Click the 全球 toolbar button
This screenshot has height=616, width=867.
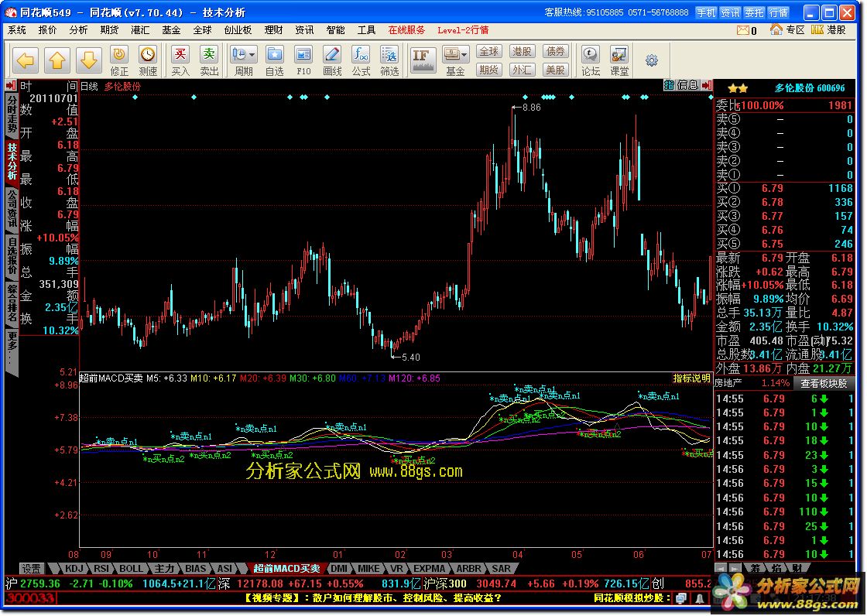(x=489, y=52)
